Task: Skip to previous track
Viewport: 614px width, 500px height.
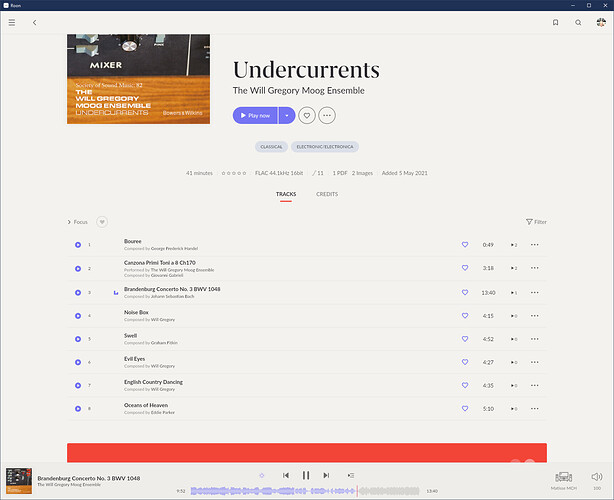Action: 286,475
